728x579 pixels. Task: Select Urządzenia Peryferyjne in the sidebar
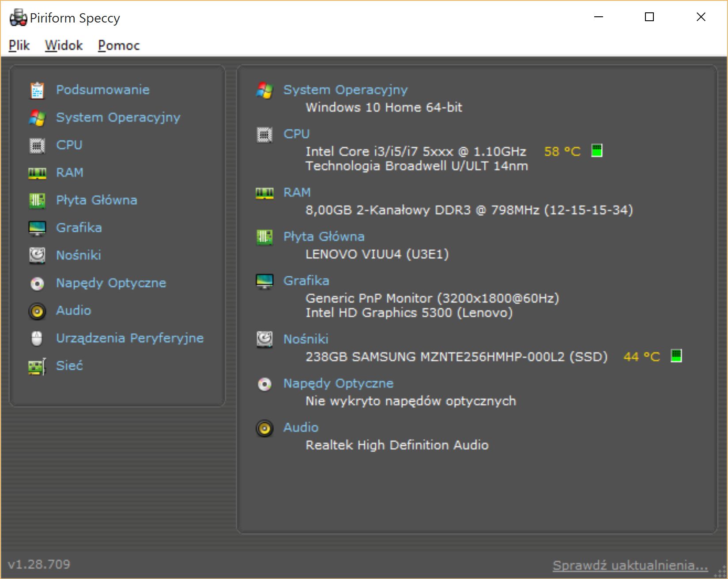[x=129, y=338]
